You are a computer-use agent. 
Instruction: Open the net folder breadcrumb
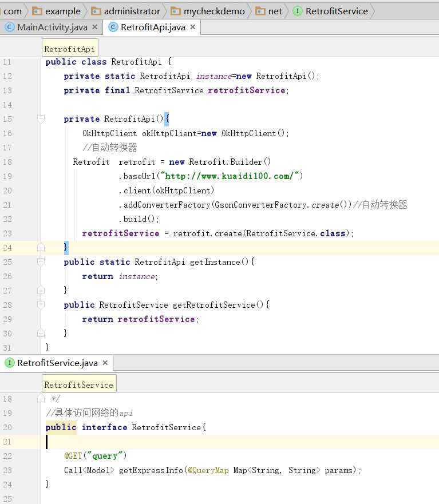click(269, 11)
